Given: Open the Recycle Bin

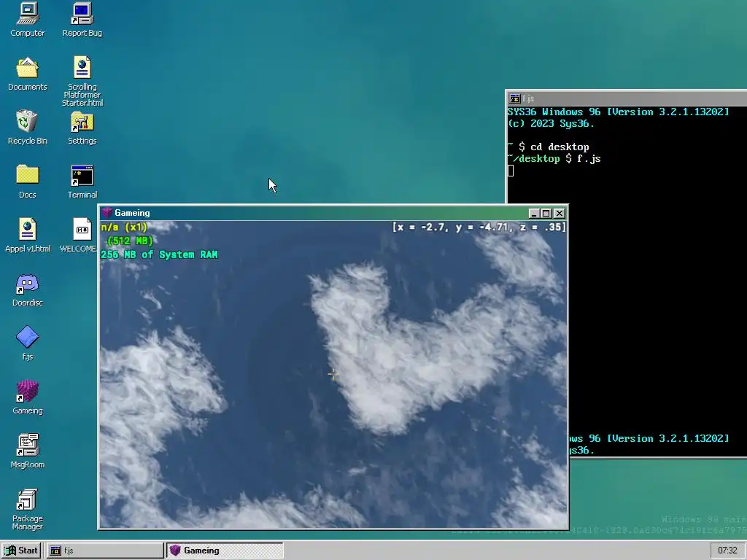Looking at the screenshot, I should (x=27, y=128).
